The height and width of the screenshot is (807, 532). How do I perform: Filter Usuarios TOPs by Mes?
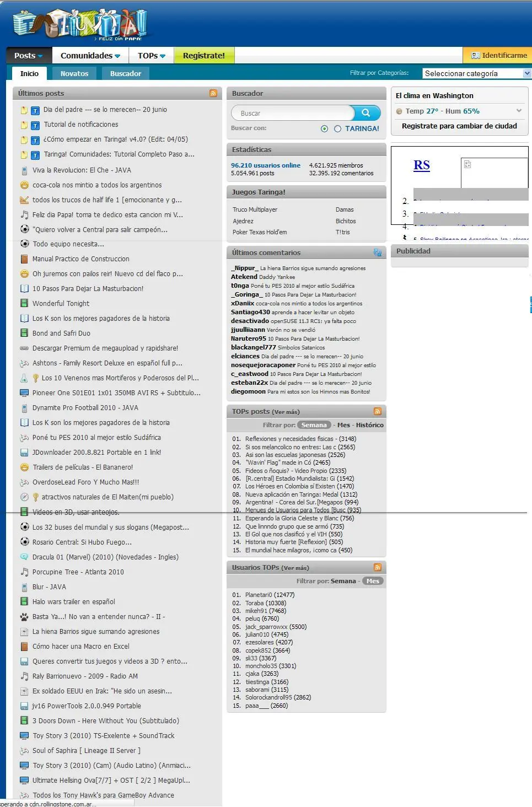click(373, 581)
